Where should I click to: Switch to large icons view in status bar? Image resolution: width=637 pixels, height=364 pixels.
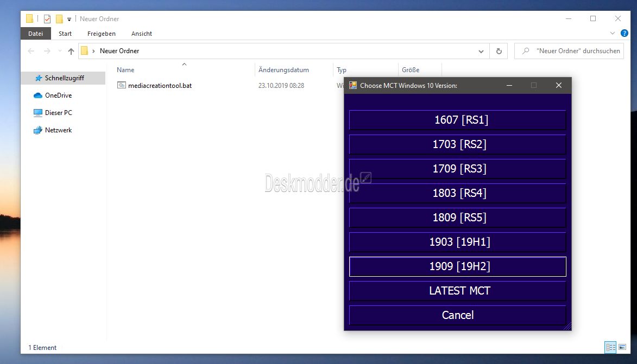(622, 347)
